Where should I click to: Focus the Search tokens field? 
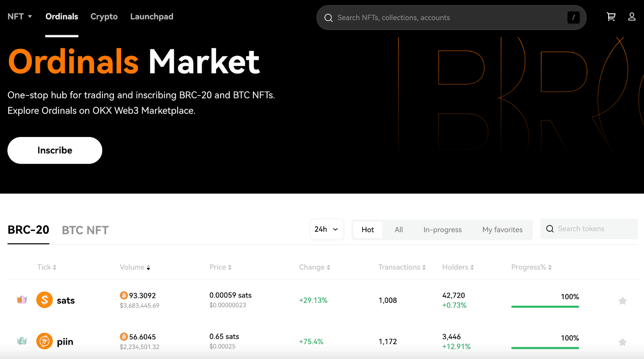tap(589, 229)
